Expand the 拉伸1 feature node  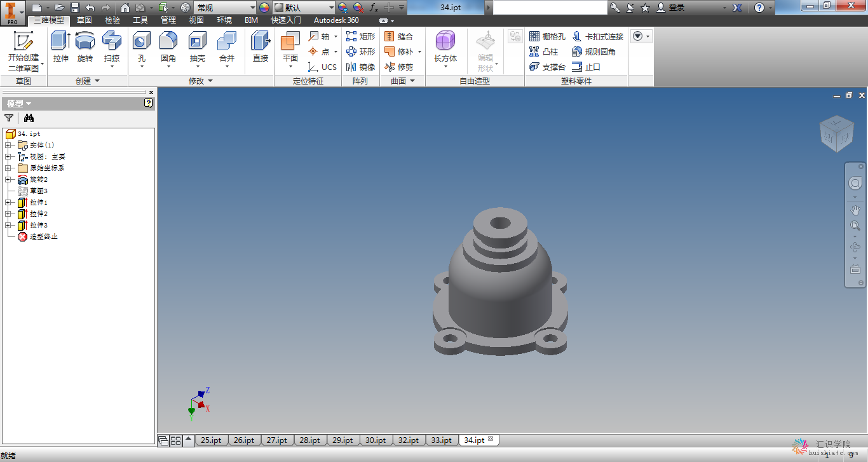click(x=8, y=203)
